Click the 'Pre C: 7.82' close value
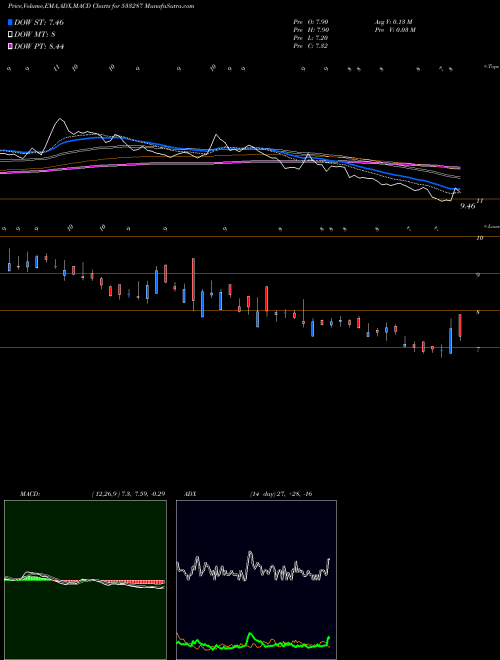The width and height of the screenshot is (500, 660). click(x=311, y=46)
